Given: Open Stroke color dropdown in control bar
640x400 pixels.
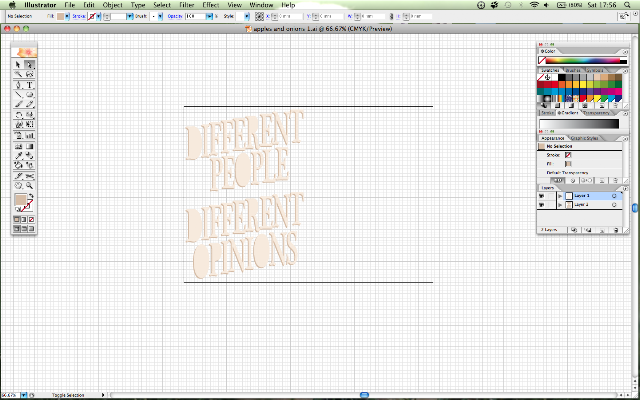Looking at the screenshot, I should pyautogui.click(x=98, y=16).
